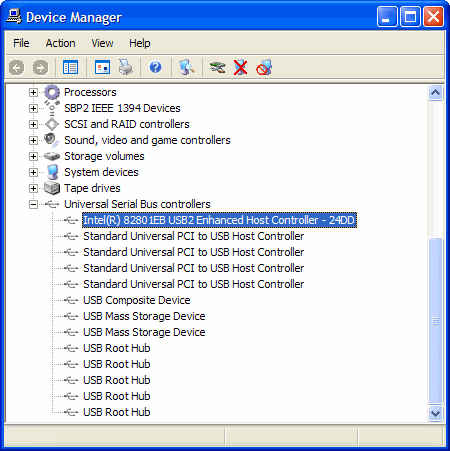Click the Disable device toolbar icon
The width and height of the screenshot is (450, 451).
click(264, 68)
